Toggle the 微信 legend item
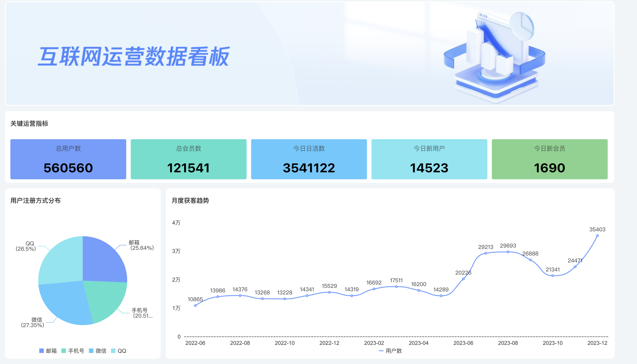This screenshot has width=637, height=364. tap(98, 351)
